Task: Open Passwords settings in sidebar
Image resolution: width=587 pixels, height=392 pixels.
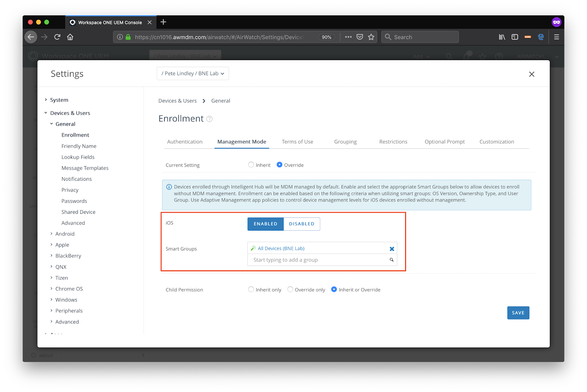Action: tap(74, 201)
